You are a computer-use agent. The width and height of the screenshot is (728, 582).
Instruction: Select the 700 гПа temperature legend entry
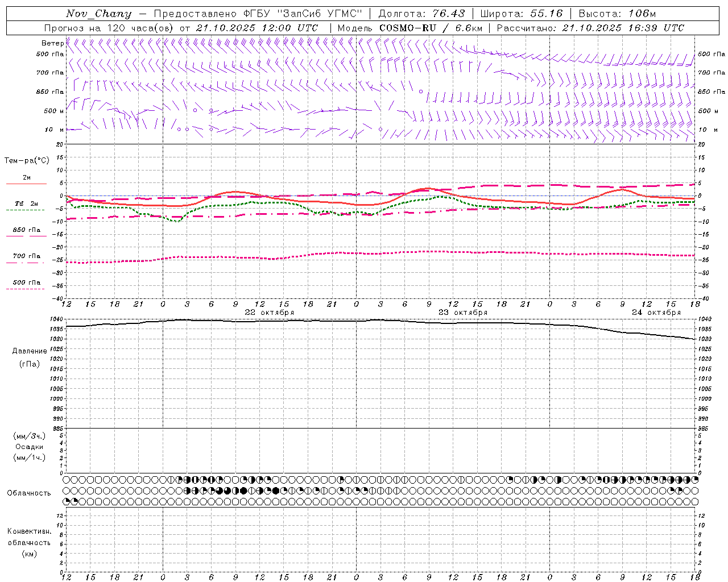tap(26, 256)
